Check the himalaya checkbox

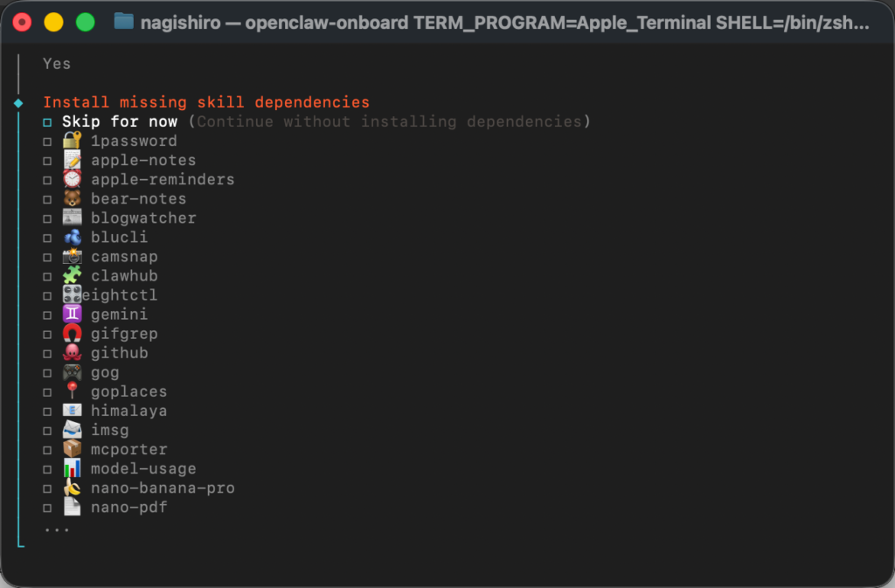click(49, 410)
